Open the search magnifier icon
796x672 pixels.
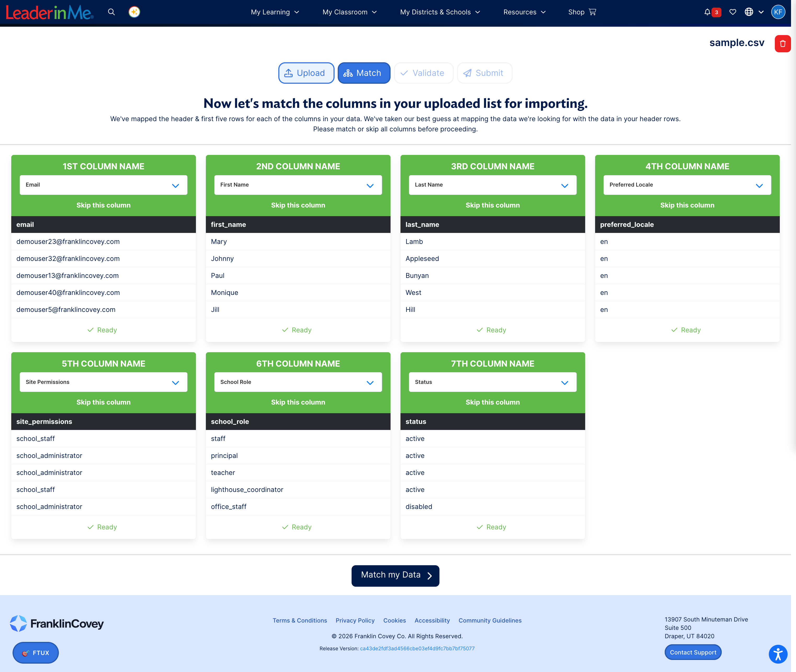pos(111,12)
